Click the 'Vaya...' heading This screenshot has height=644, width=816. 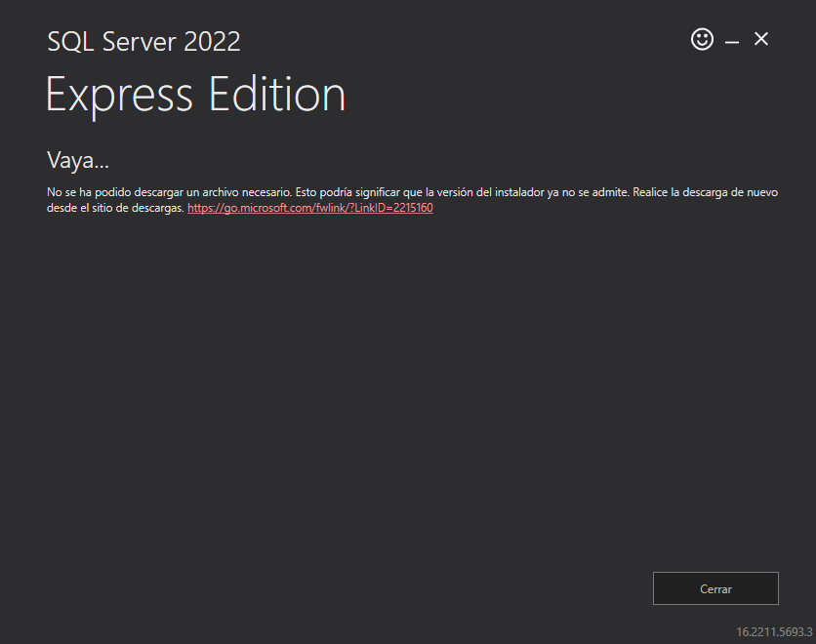coord(78,160)
